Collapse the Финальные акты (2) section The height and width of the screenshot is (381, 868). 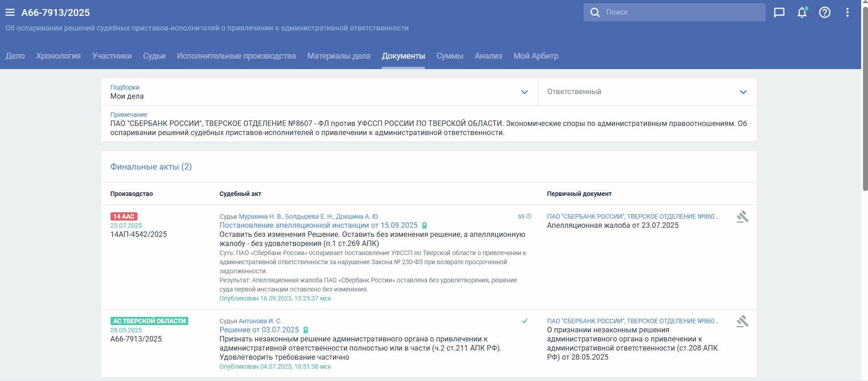pos(151,167)
